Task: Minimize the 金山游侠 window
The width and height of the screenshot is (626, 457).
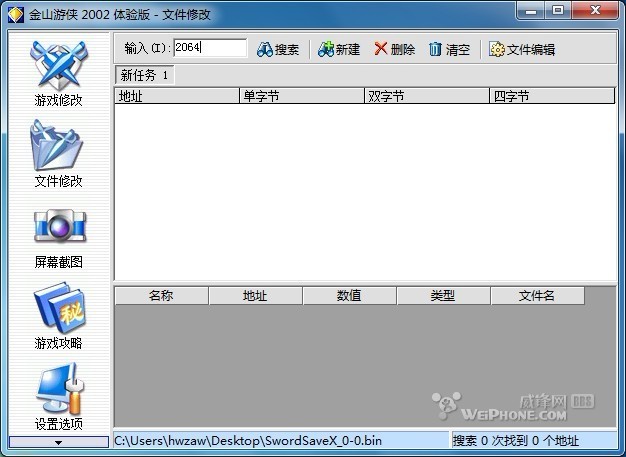Action: pos(531,11)
